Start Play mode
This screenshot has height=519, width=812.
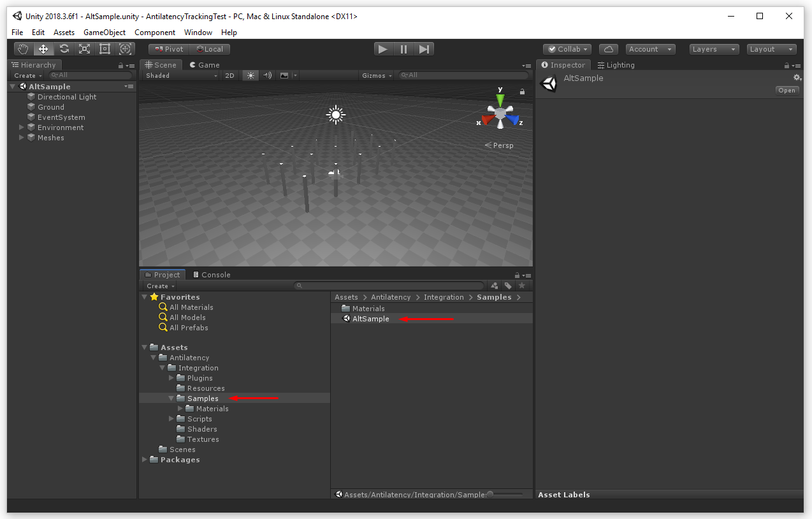click(382, 49)
